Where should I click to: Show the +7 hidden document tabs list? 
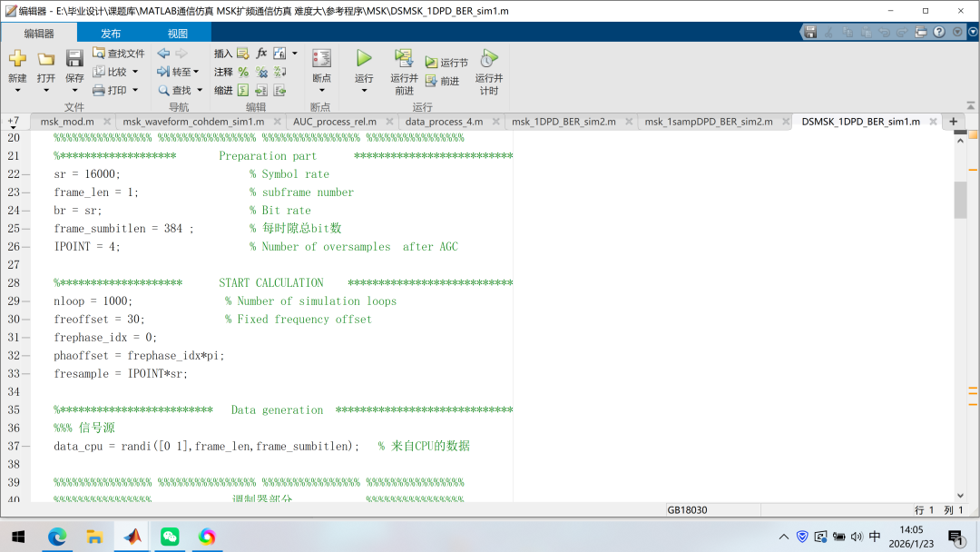13,122
